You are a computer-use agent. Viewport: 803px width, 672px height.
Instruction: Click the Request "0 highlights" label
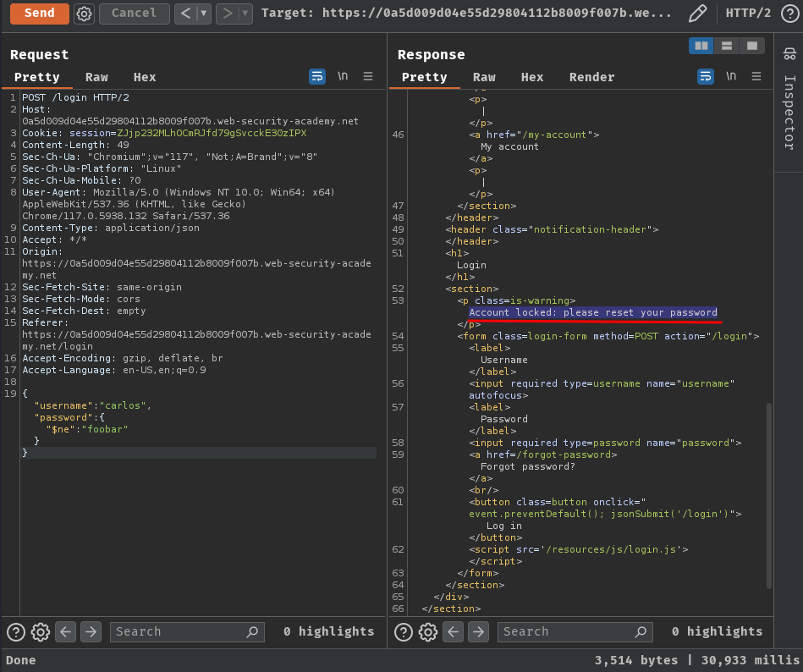coord(329,632)
